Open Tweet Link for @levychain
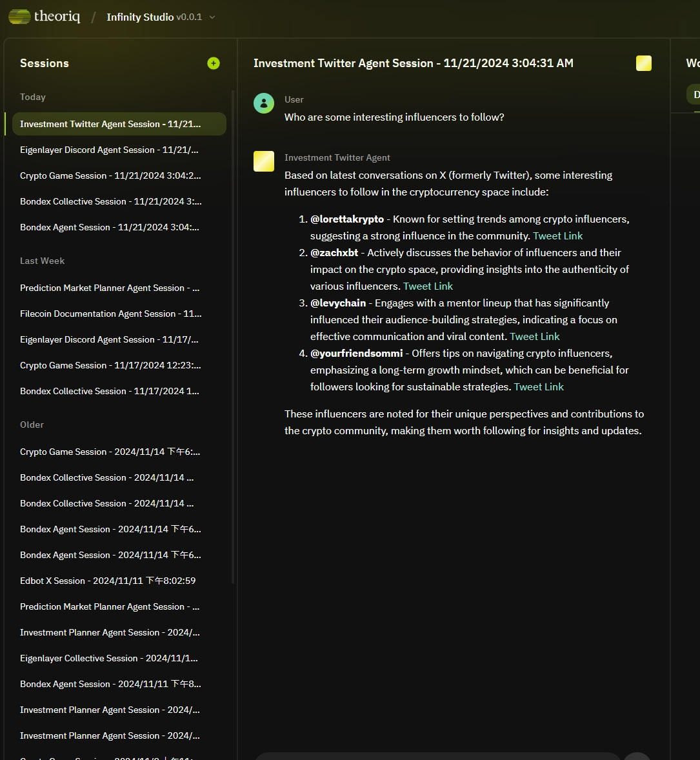Viewport: 700px width, 760px height. tap(534, 337)
